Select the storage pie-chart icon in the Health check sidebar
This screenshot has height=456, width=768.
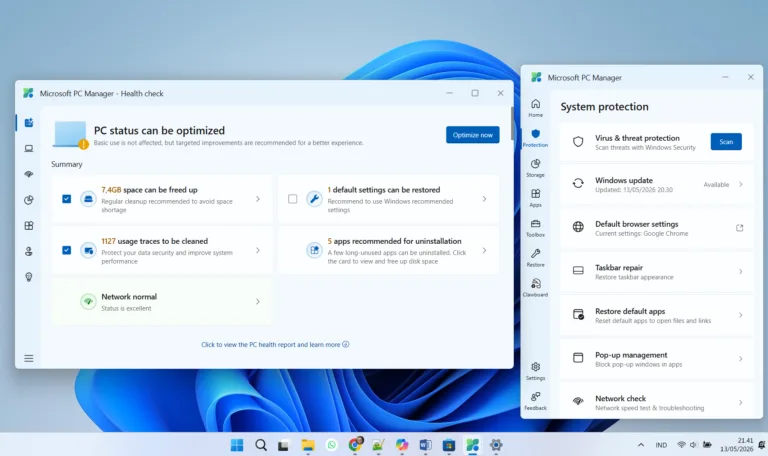point(29,200)
